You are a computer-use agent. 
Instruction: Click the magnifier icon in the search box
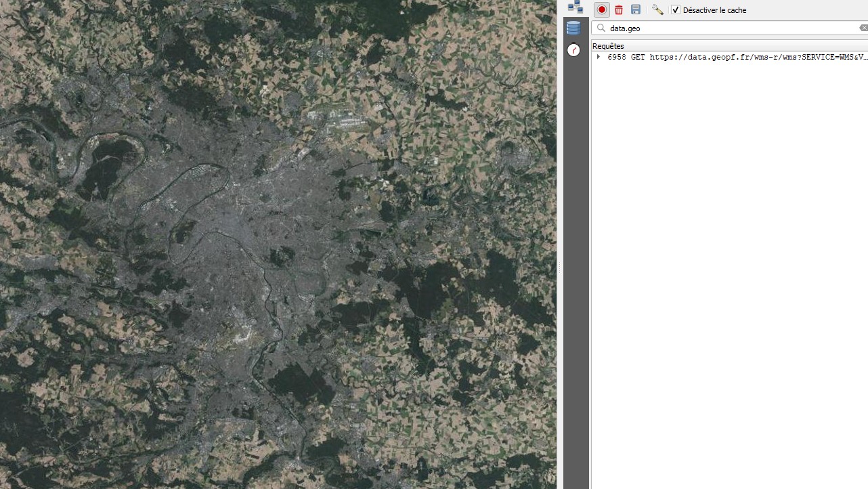pyautogui.click(x=601, y=28)
